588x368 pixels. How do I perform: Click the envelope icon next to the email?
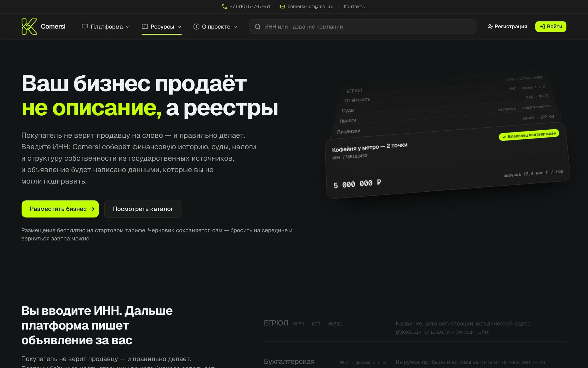(282, 6)
